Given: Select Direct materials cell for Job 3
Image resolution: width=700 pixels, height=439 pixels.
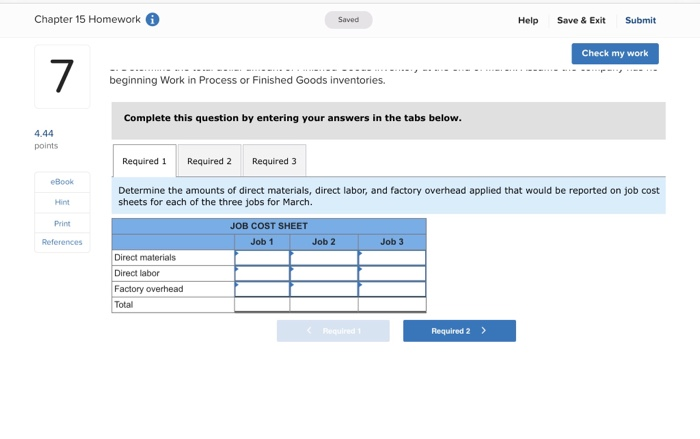Looking at the screenshot, I should tap(392, 258).
